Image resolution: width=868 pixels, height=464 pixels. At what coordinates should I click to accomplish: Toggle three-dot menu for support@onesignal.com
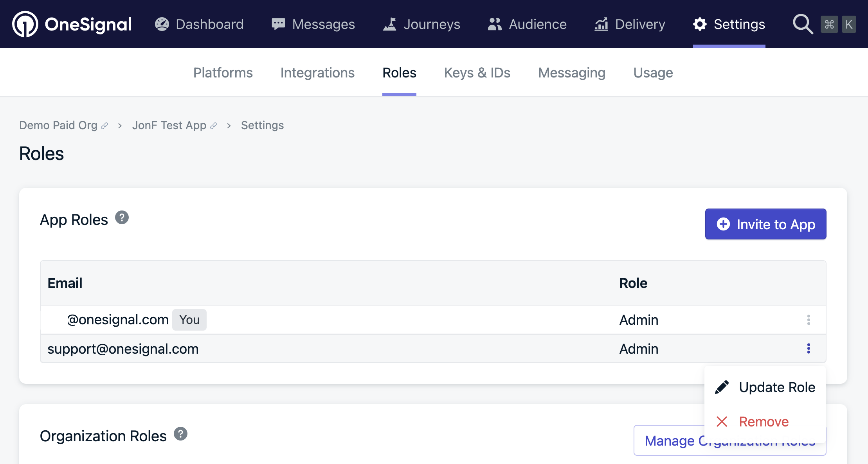[809, 349]
